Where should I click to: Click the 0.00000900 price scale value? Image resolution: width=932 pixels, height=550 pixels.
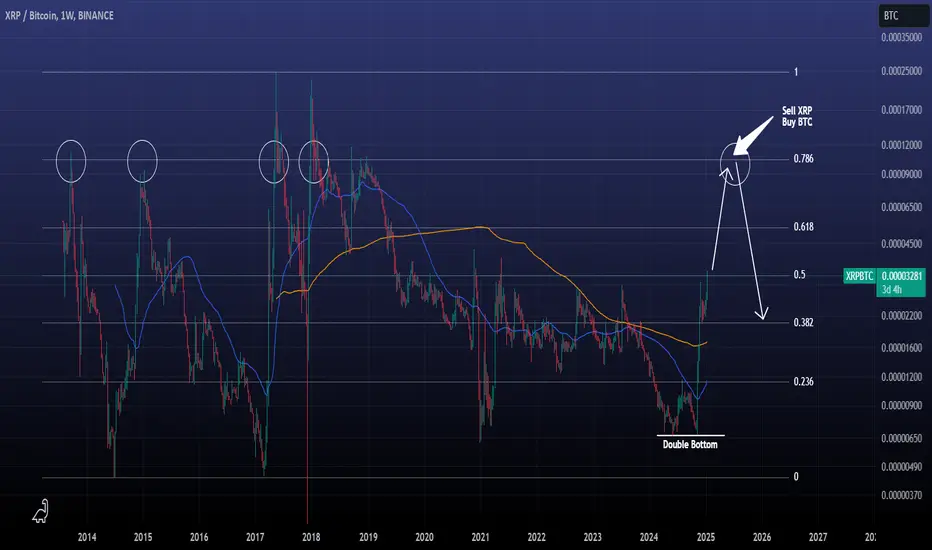pos(902,406)
